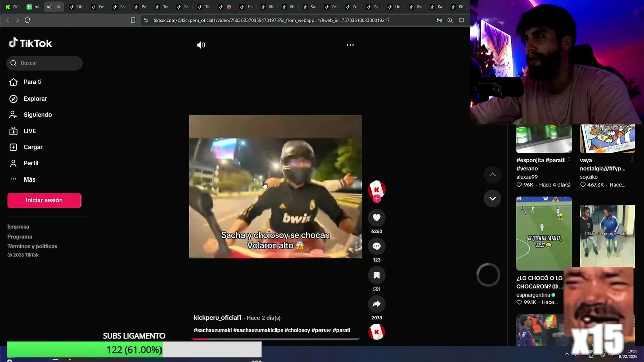The image size is (644, 362).
Task: Open comments with the speech bubble icon
Action: 377,246
